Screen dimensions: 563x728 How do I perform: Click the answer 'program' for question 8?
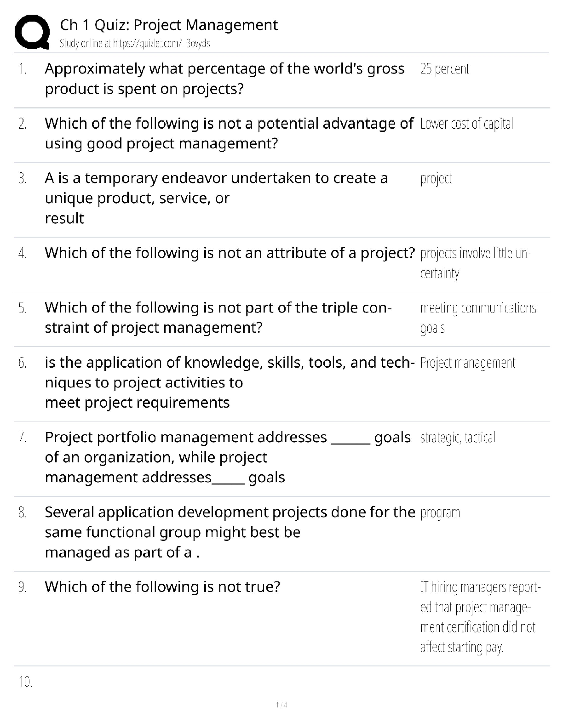(440, 512)
